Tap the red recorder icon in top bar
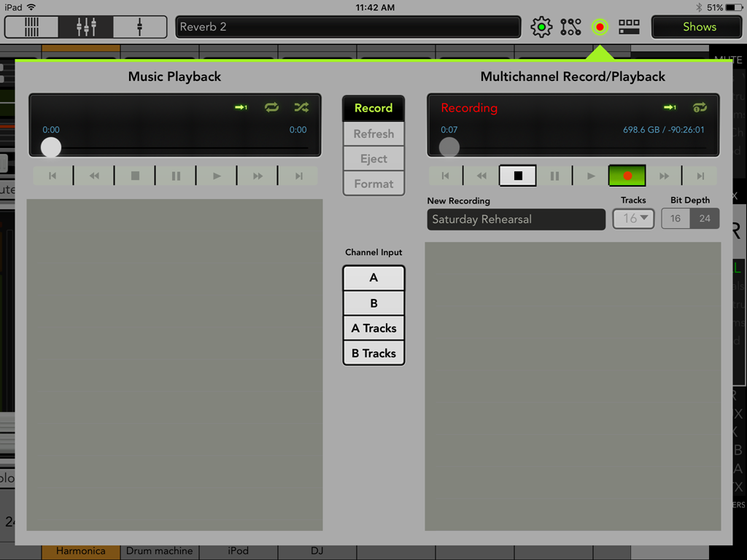Viewport: 747px width, 560px height. [600, 27]
